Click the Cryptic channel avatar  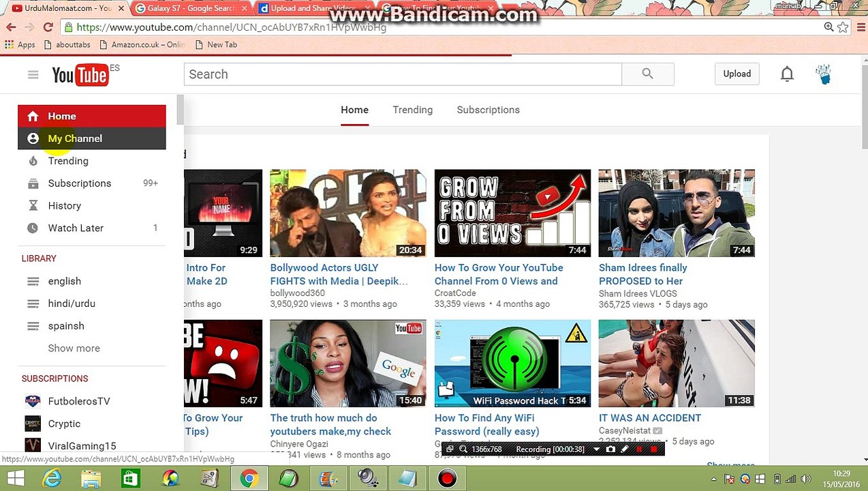(x=33, y=423)
